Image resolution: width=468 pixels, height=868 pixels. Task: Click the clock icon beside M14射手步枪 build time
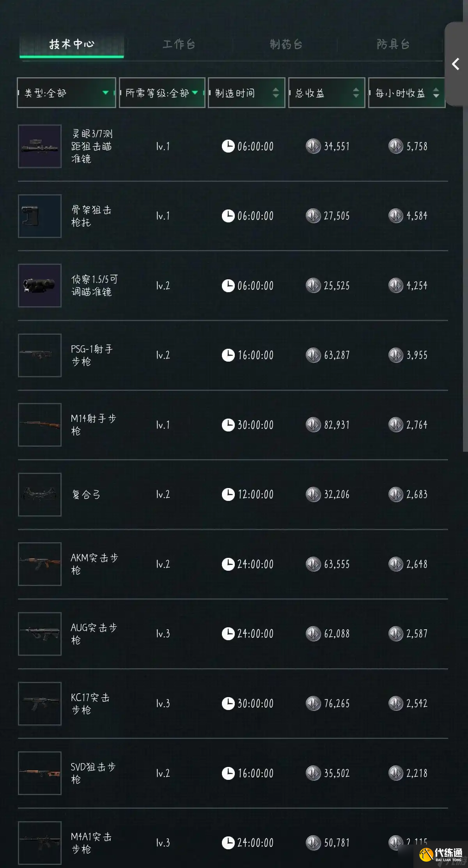(229, 425)
